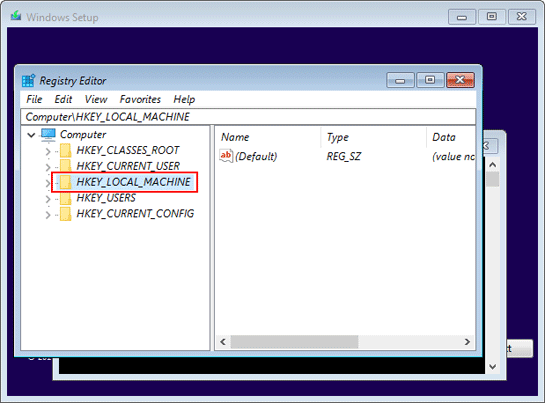This screenshot has width=545, height=403.
Task: Expand HKEY_CURRENT_CONFIG chevron
Action: click(48, 215)
